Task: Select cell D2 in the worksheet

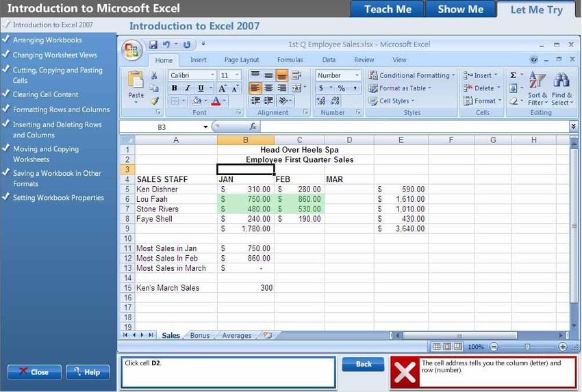Action: 349,159
